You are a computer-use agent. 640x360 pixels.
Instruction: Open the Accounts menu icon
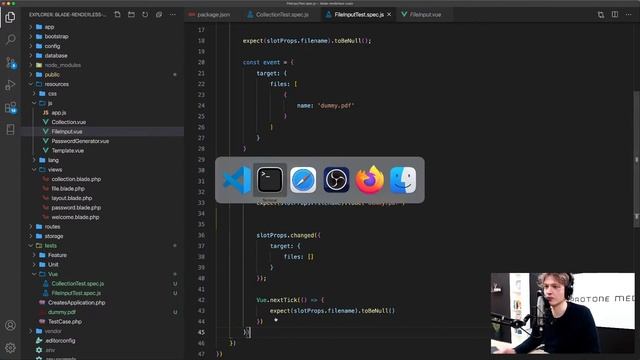pos(10,325)
